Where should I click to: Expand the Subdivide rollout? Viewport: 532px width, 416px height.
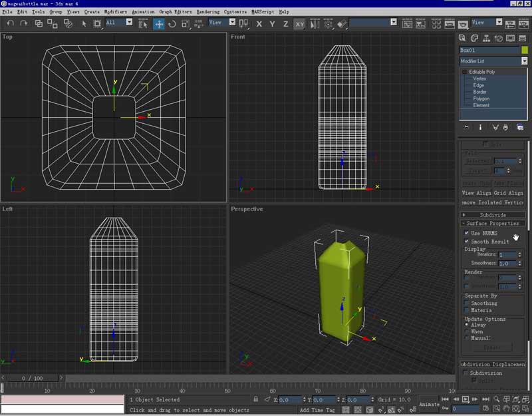coord(493,215)
